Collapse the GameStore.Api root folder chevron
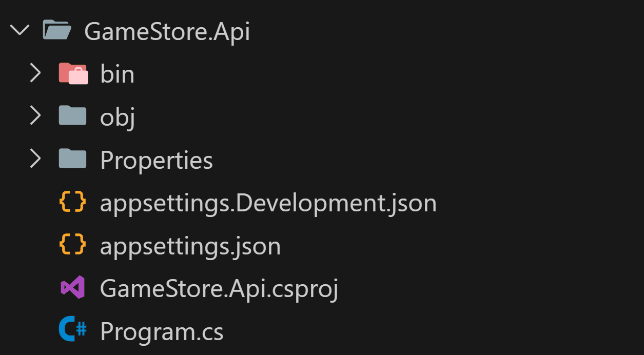 coord(20,31)
